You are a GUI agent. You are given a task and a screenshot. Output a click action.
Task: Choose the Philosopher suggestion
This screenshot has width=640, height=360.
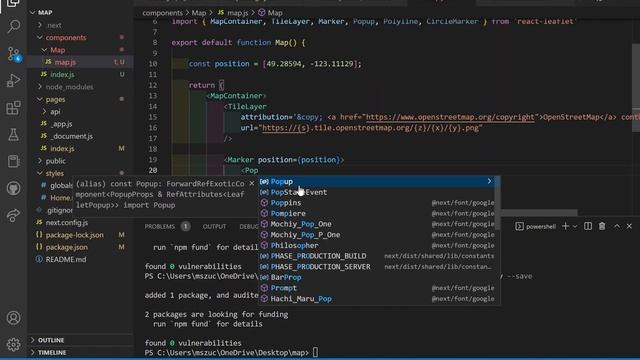click(377, 245)
